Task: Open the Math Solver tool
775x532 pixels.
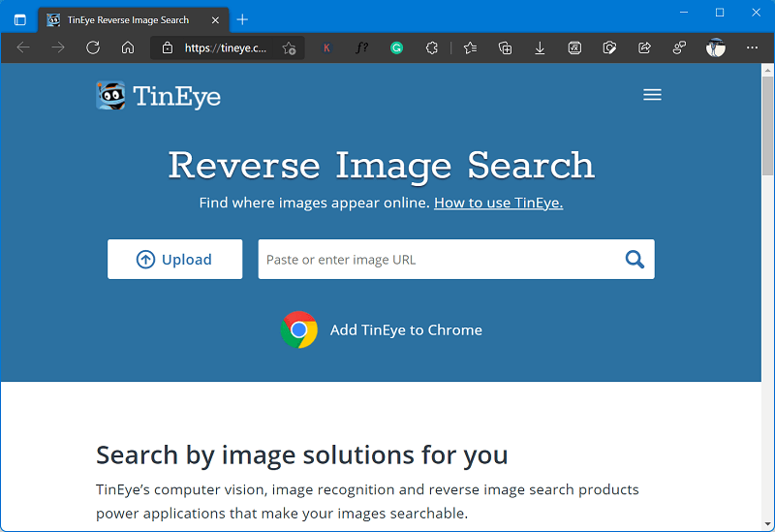Action: click(574, 47)
